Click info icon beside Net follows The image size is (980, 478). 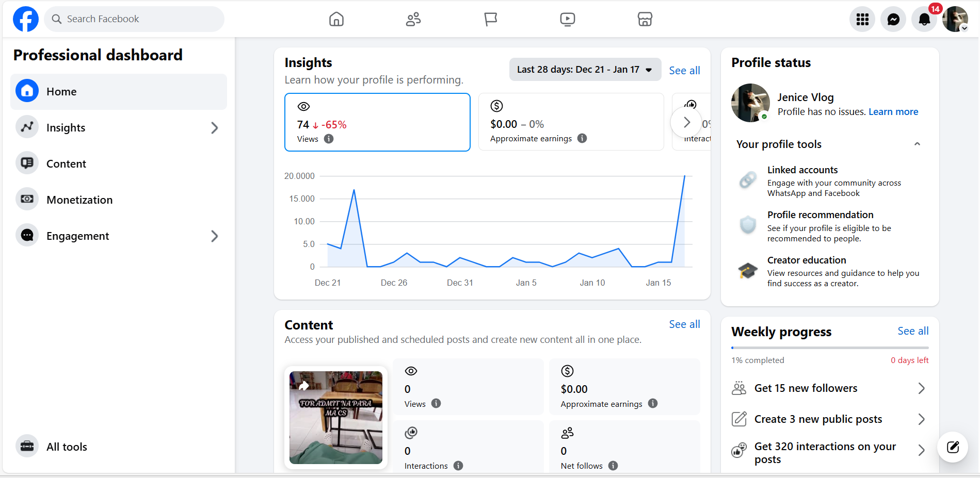coord(613,466)
